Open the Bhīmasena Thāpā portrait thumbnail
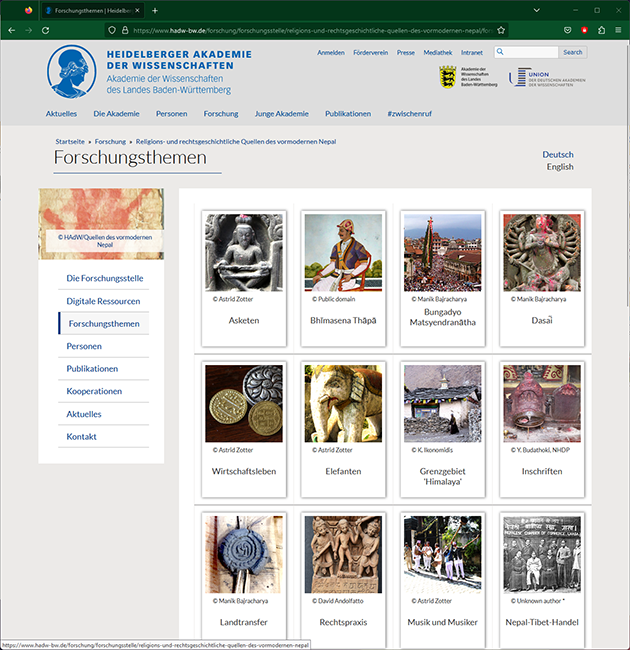Viewport: 630px width, 650px height. (343, 252)
